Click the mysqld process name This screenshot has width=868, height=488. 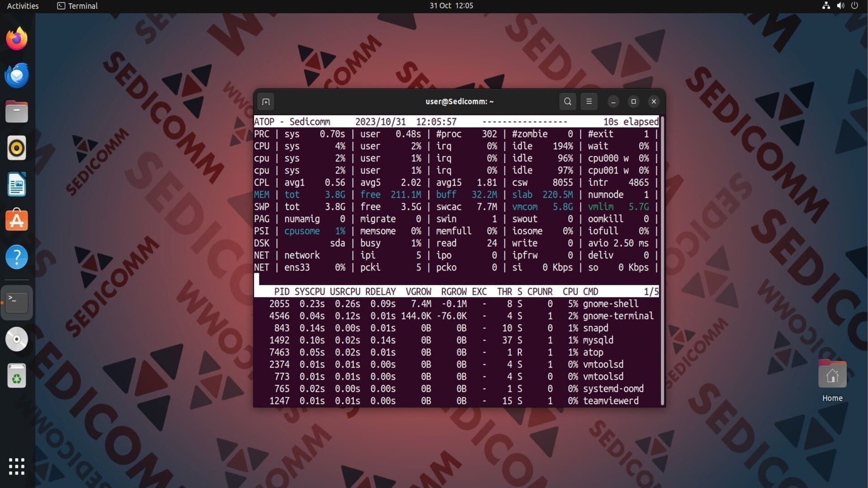(x=598, y=340)
